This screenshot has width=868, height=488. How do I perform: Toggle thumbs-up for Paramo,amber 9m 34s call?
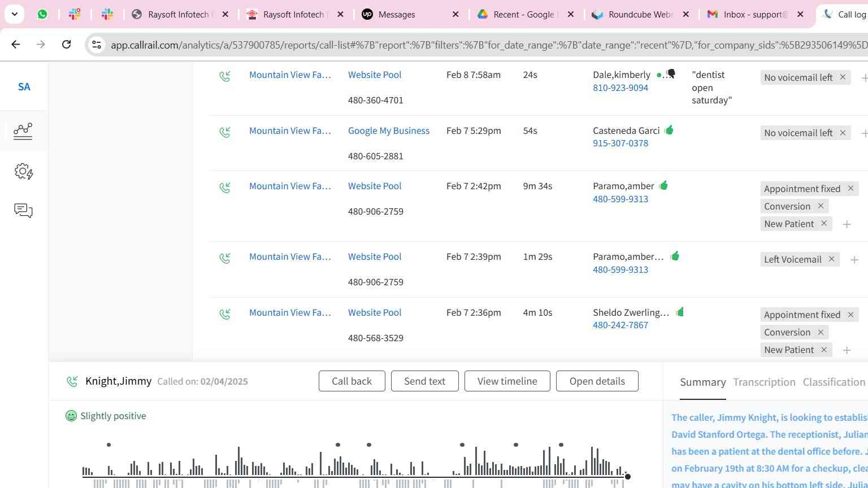click(x=663, y=185)
